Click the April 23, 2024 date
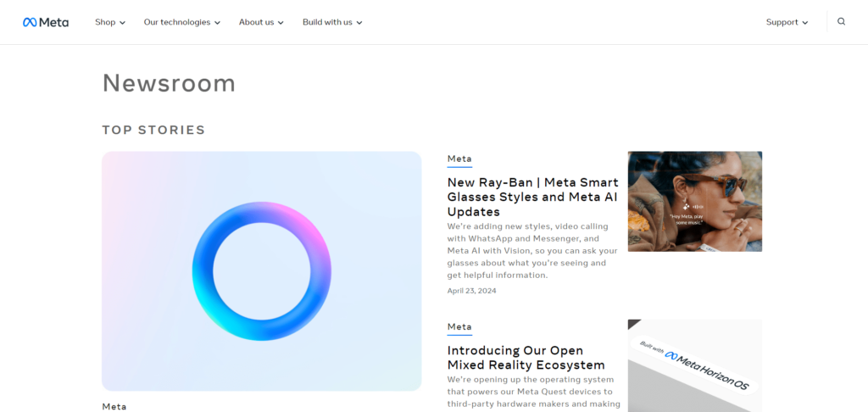868x412 pixels. (471, 291)
